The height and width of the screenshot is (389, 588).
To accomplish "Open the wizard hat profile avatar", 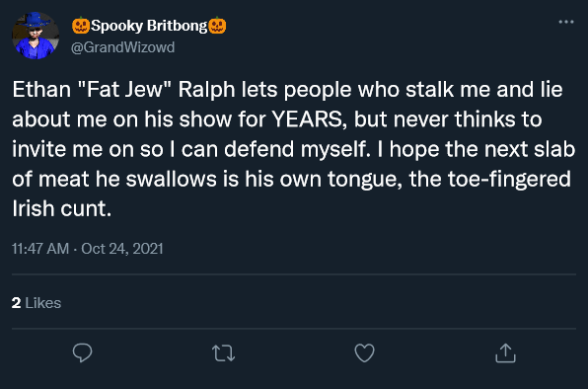I will (x=36, y=36).
